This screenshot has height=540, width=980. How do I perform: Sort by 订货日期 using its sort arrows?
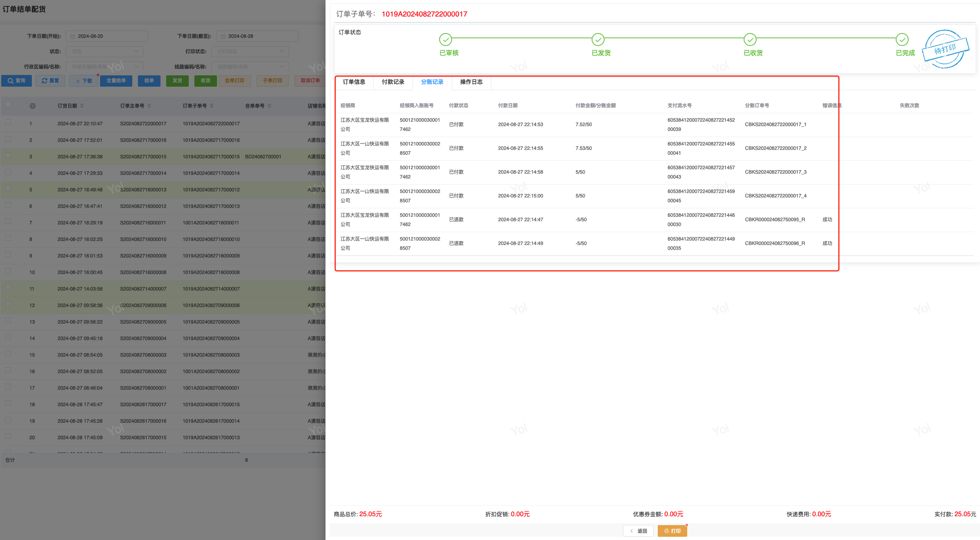pos(82,106)
